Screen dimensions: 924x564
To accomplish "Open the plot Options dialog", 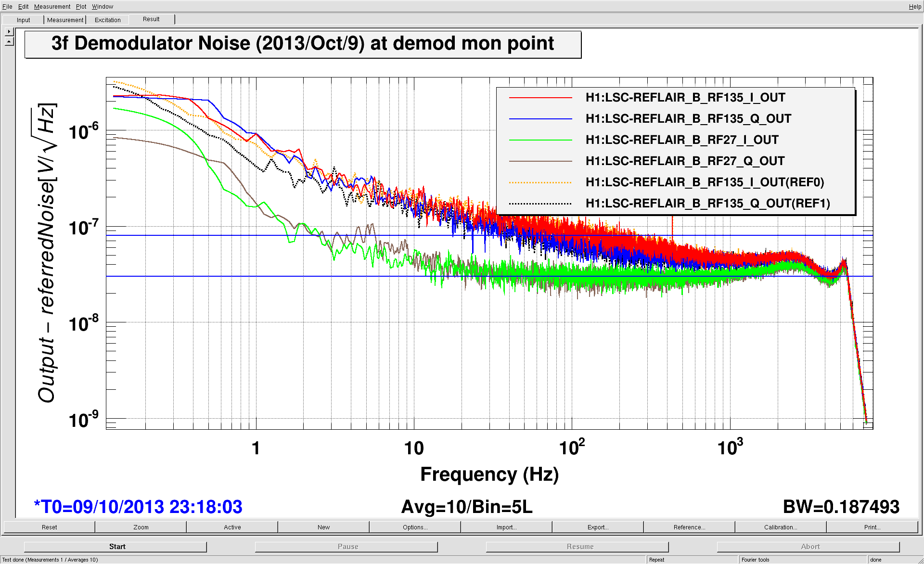I will [x=415, y=527].
